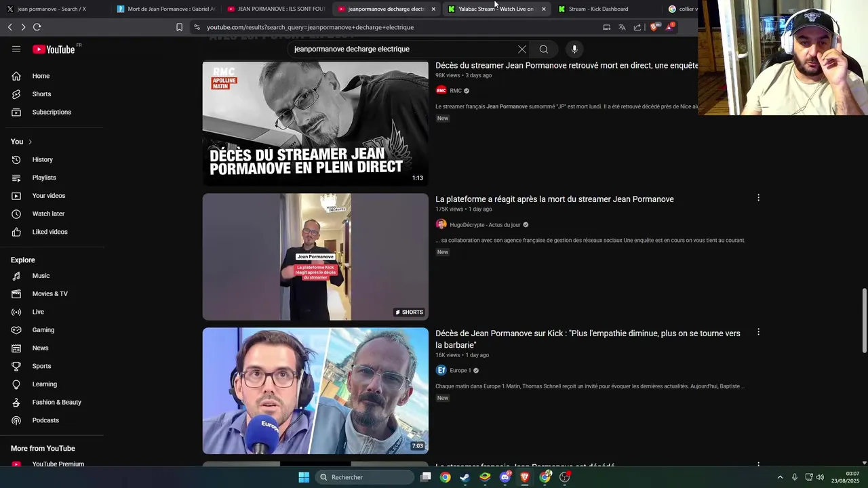Click the page vertical scrollbar thumb
This screenshot has width=868, height=488.
pyautogui.click(x=864, y=321)
